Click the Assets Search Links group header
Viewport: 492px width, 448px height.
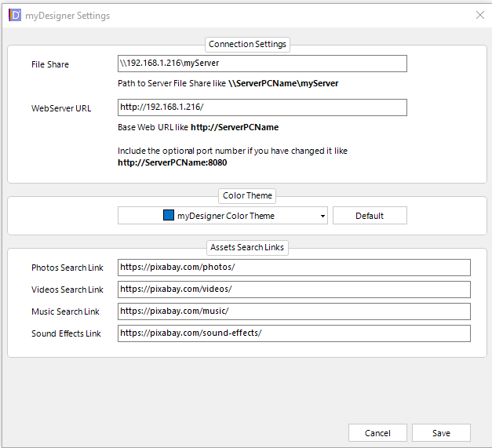point(247,247)
